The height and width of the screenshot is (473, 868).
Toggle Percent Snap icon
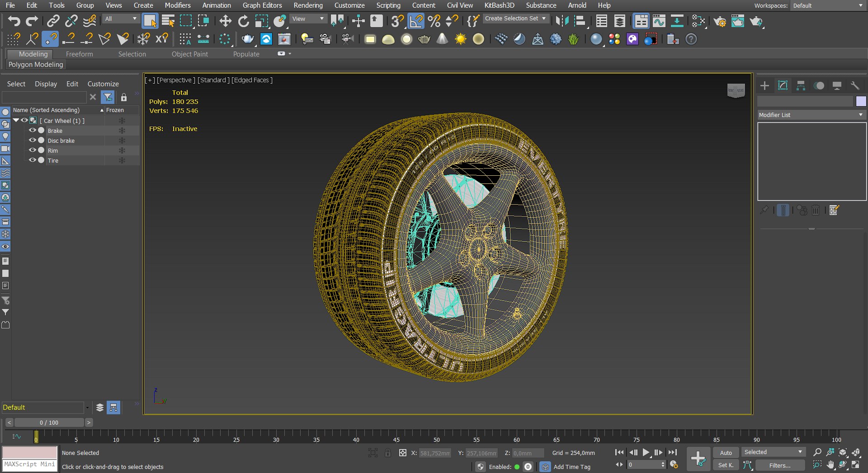[434, 21]
